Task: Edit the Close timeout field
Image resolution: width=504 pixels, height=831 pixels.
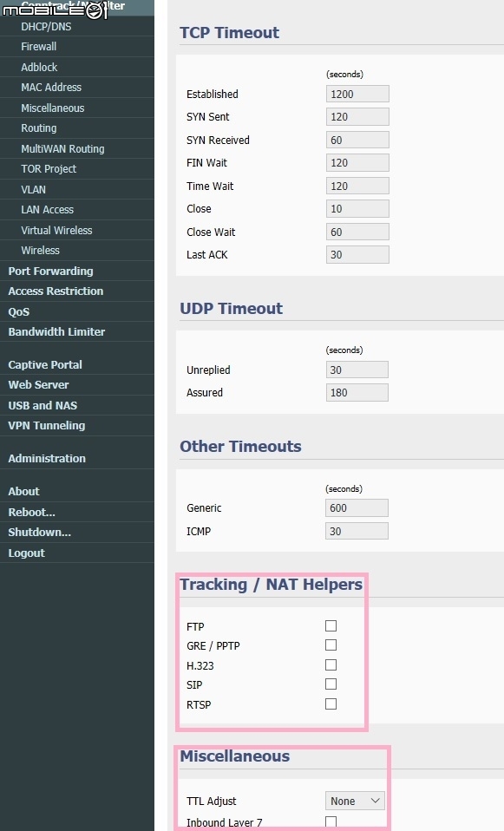Action: [357, 209]
